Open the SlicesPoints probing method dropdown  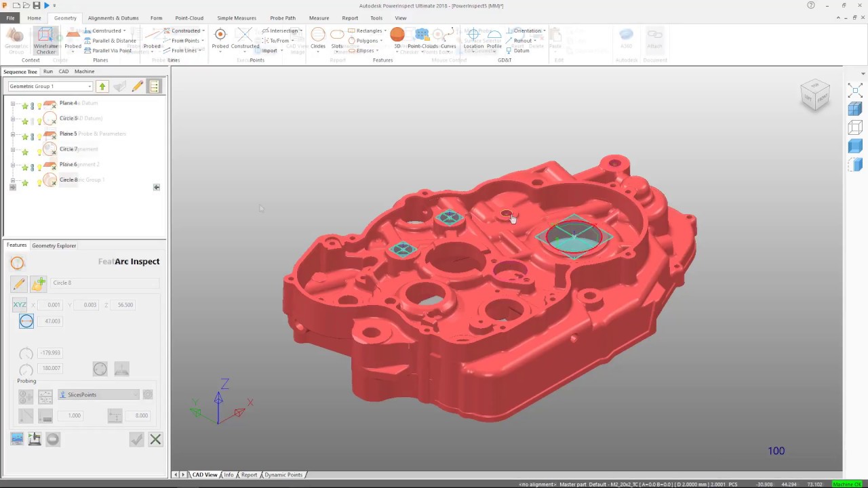98,394
